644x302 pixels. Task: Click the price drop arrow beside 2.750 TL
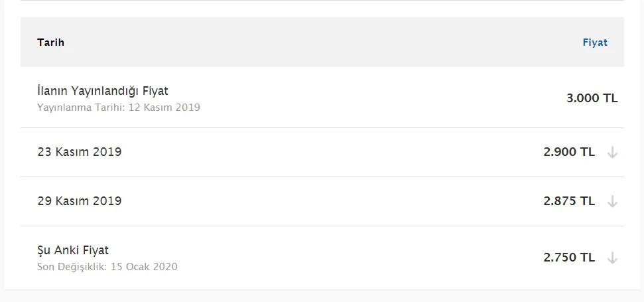612,258
